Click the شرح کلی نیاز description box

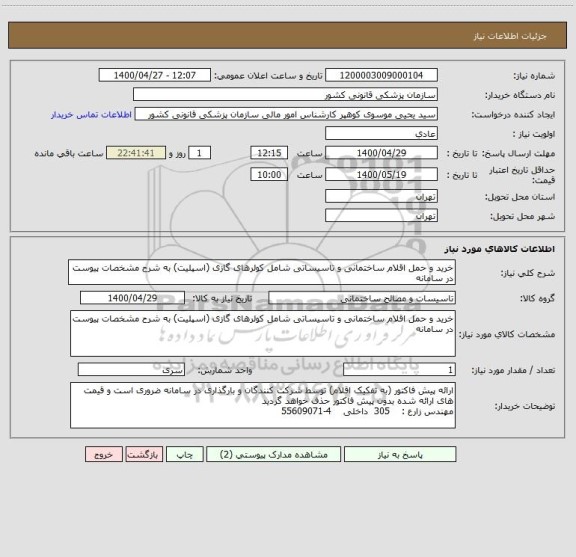262,272
